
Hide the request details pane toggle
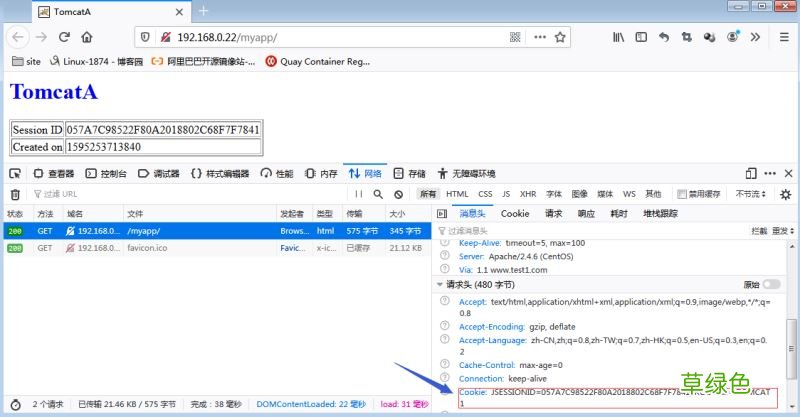coord(442,214)
